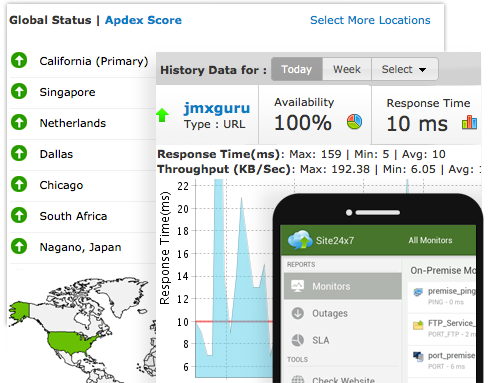Open the jmxguru monitor link
The height and width of the screenshot is (383, 494).
click(217, 108)
